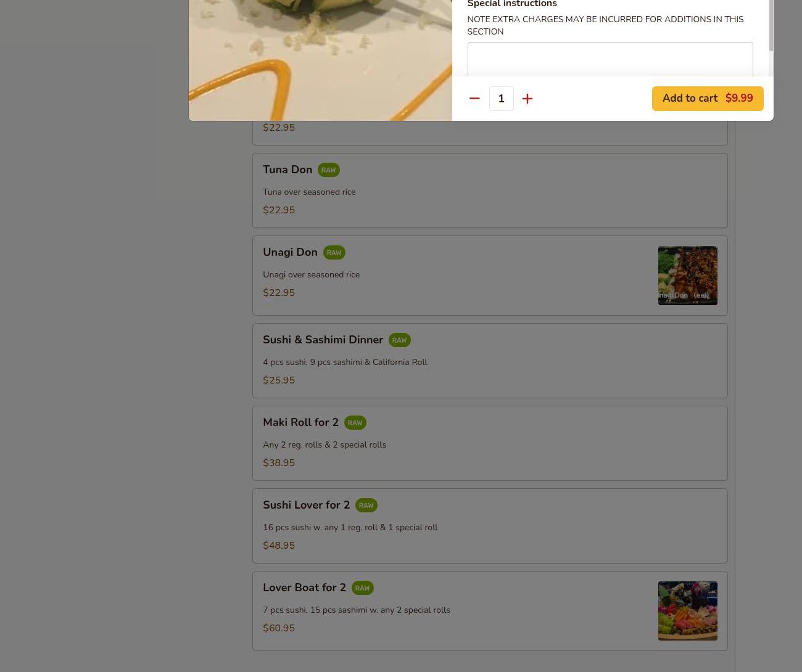Click RAW badge next to Tuna Don

[x=328, y=170]
